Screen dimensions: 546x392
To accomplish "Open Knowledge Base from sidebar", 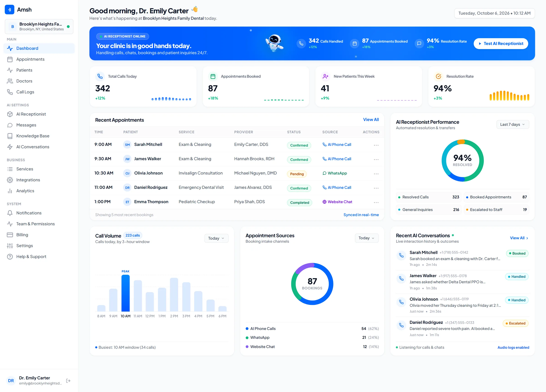I will click(39, 136).
